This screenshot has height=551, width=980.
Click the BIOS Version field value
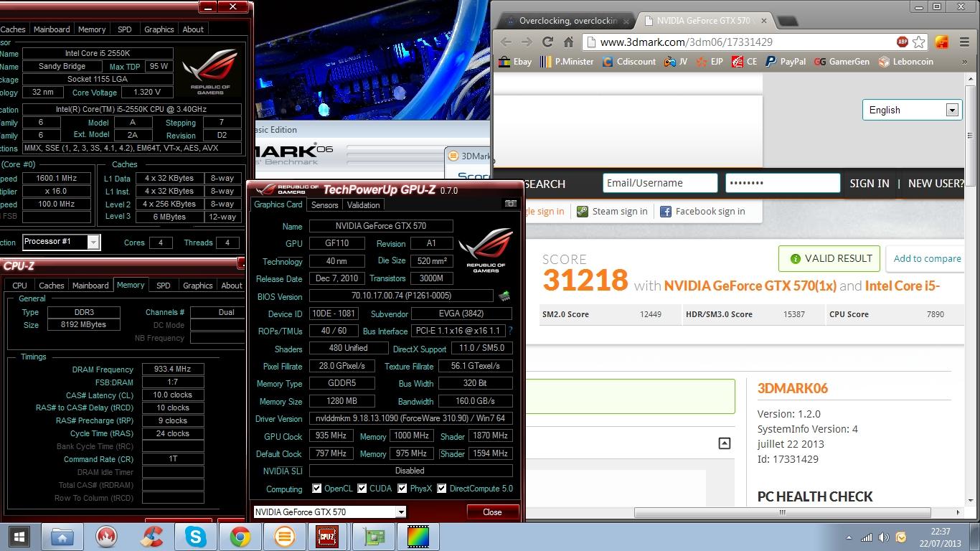point(401,296)
